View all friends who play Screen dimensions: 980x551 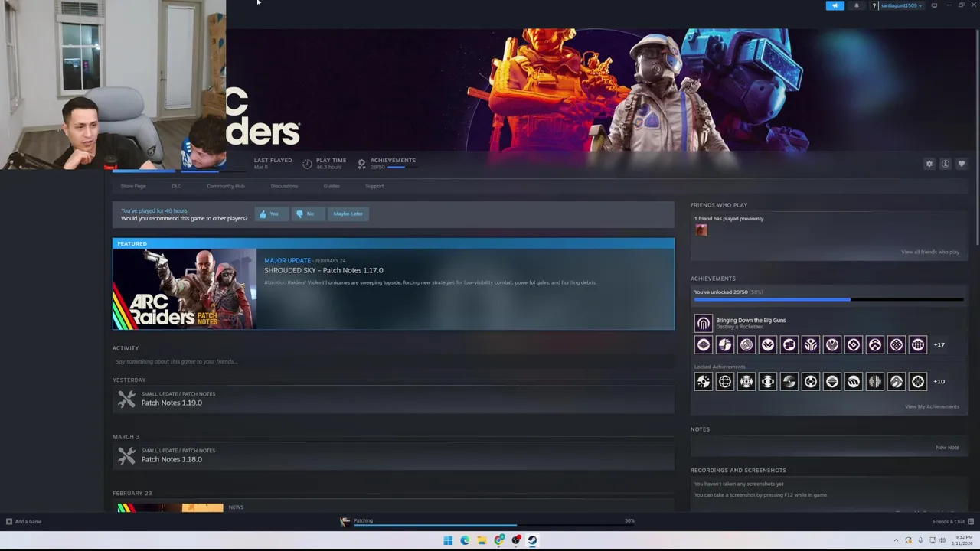930,252
